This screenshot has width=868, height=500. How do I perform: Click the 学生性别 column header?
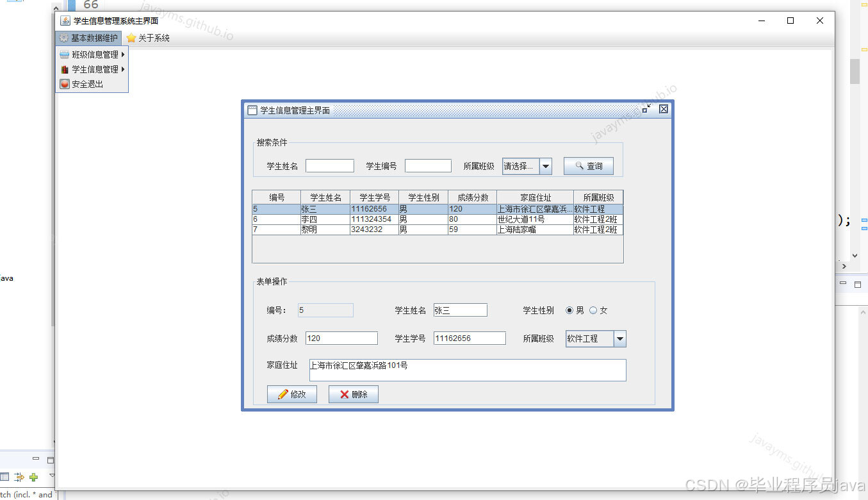point(423,197)
